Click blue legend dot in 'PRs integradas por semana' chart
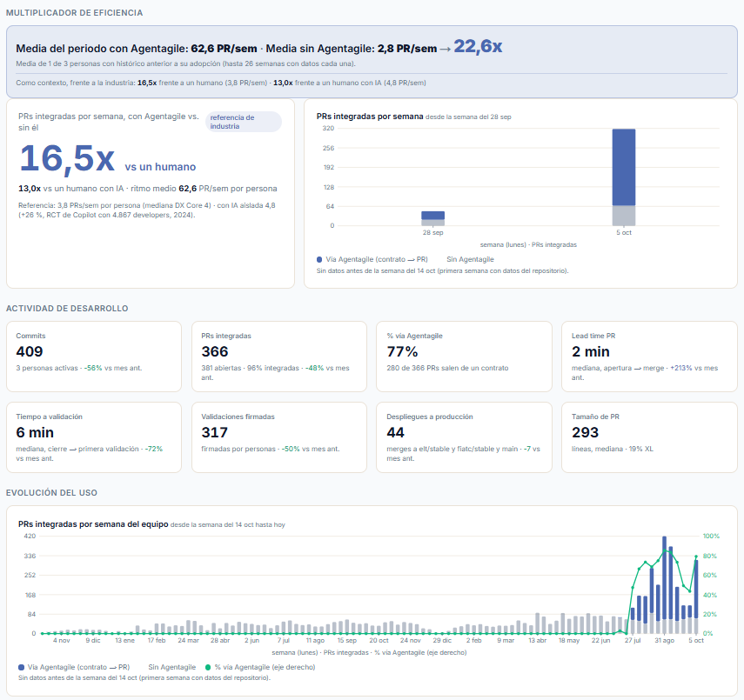Image resolution: width=744 pixels, height=700 pixels. coord(319,259)
